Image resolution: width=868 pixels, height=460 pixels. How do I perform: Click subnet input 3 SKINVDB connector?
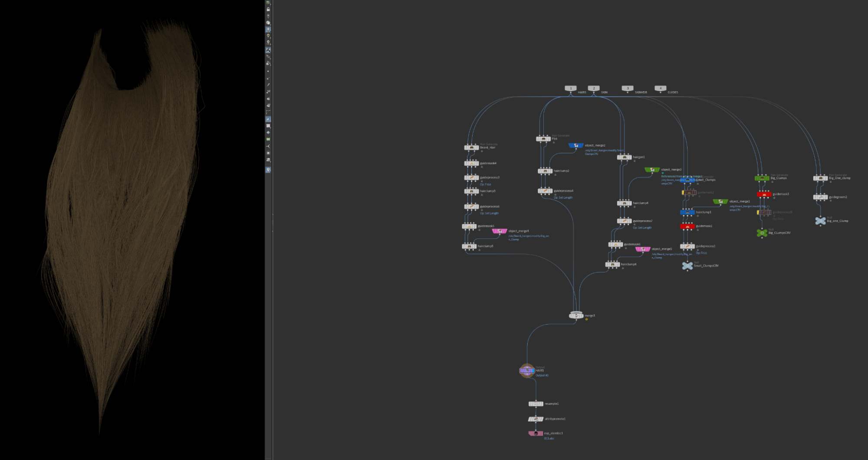click(628, 89)
